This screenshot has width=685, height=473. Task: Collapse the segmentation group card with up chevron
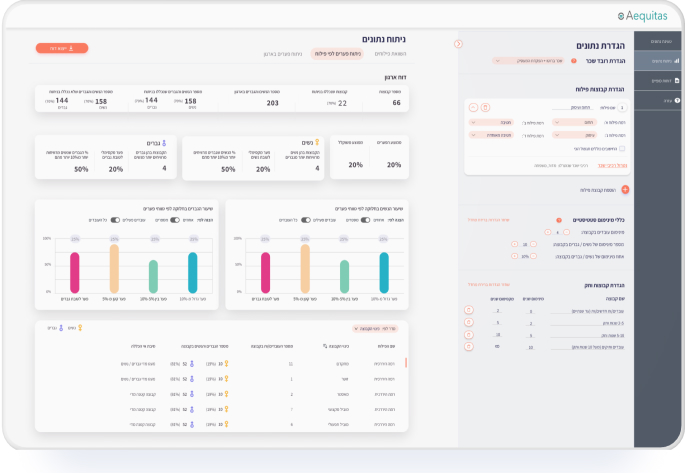point(473,107)
